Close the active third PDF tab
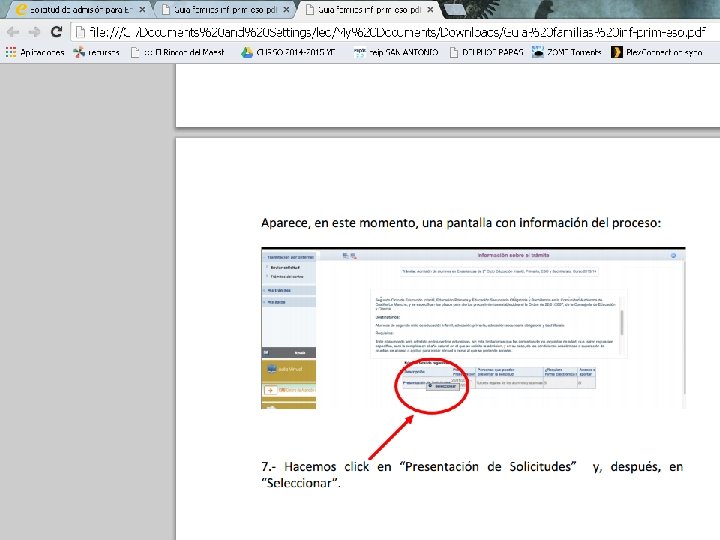720x540 pixels. 430,9
